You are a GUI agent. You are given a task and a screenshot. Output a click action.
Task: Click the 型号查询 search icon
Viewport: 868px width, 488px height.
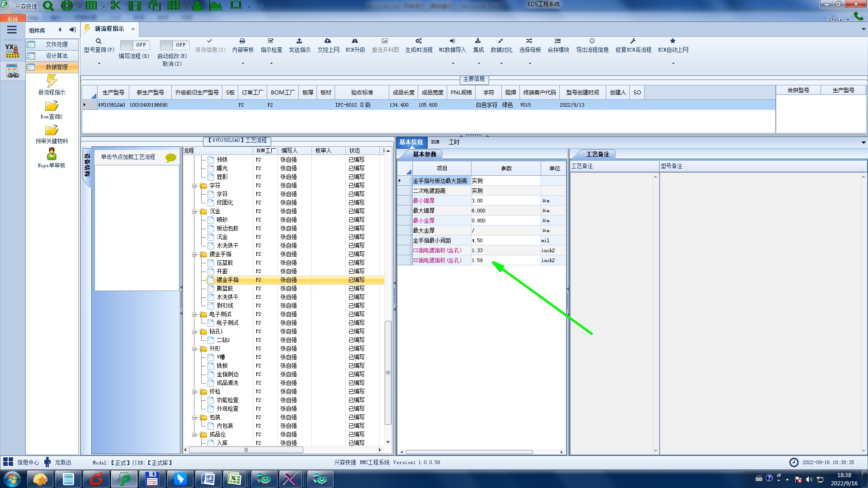[x=99, y=41]
